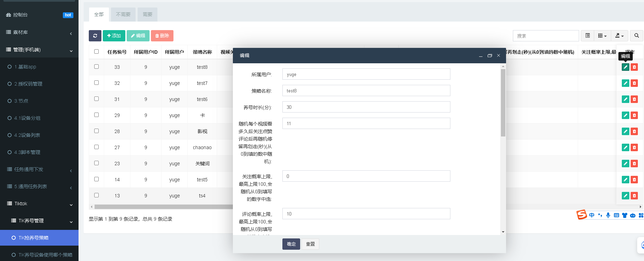Check the box for task 23
The width and height of the screenshot is (644, 261).
click(x=96, y=163)
